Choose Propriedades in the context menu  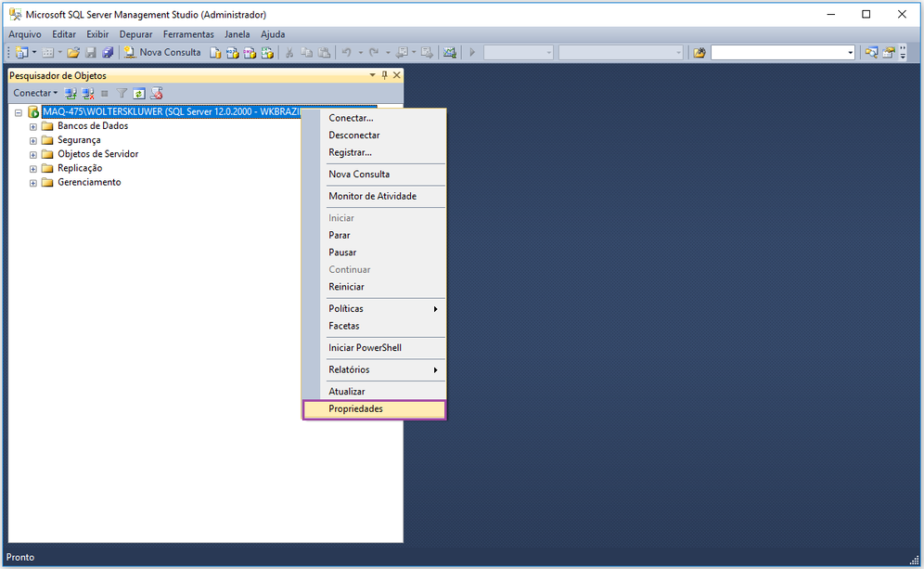pyautogui.click(x=374, y=409)
